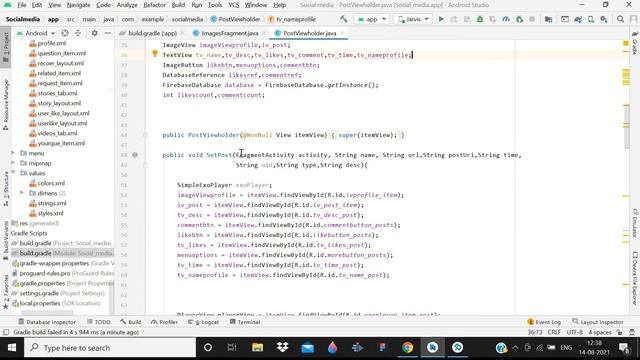The width and height of the screenshot is (640, 360).
Task: Expand the menu folder
Action: click(x=13, y=153)
